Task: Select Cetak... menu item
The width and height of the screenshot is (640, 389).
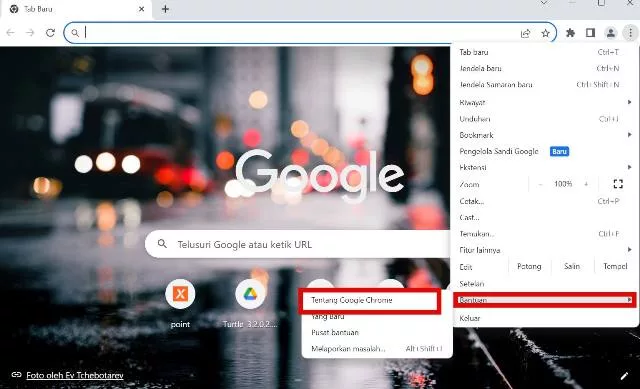Action: pyautogui.click(x=544, y=201)
